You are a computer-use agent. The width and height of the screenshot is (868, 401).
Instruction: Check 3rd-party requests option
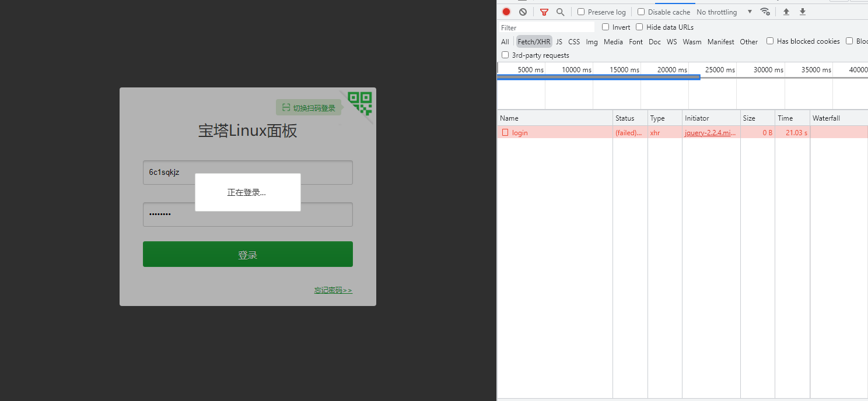coord(505,55)
